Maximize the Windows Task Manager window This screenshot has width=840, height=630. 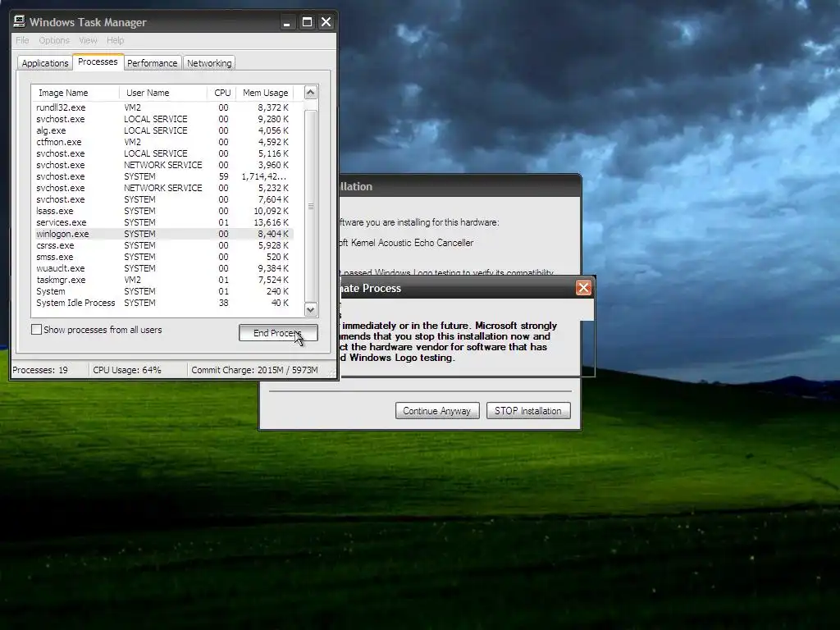307,22
